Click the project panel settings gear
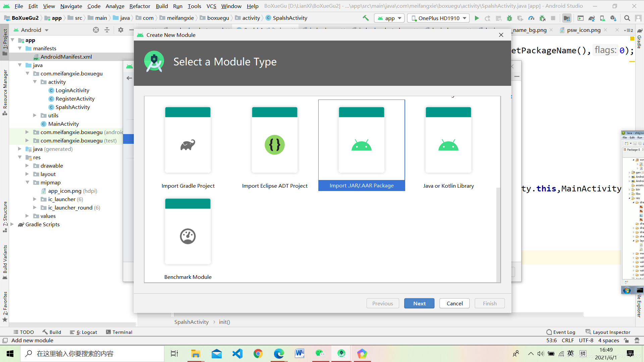The image size is (644, 362). coord(121,30)
